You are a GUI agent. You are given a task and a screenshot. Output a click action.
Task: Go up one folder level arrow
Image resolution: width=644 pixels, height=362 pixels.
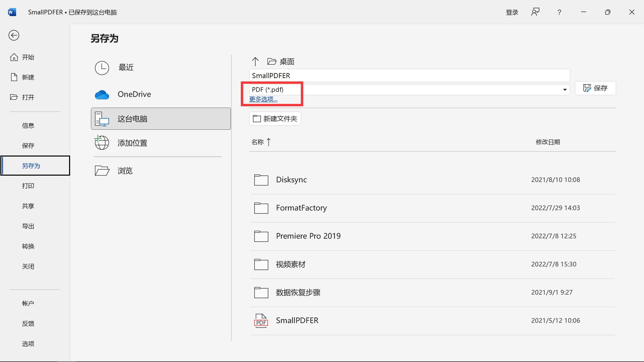[255, 61]
